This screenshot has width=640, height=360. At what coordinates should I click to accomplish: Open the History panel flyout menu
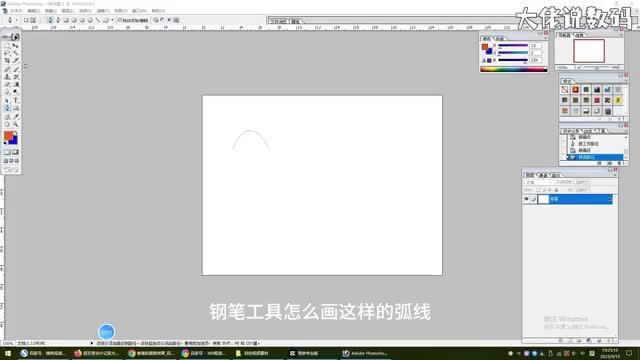point(626,131)
